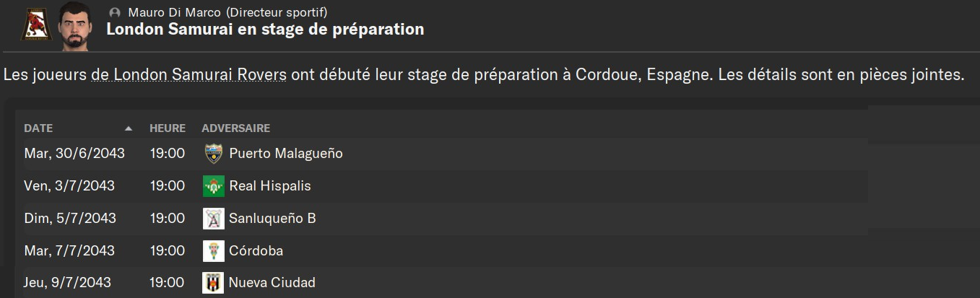Click the Córdoba club crest

[x=213, y=251]
